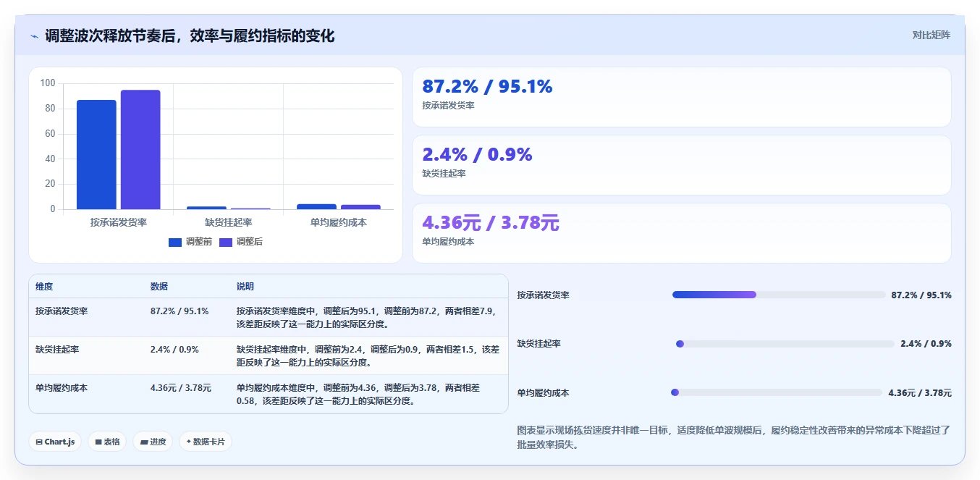This screenshot has width=980, height=480.
Task: Click the lightning icon beside the title
Action: click(x=34, y=36)
